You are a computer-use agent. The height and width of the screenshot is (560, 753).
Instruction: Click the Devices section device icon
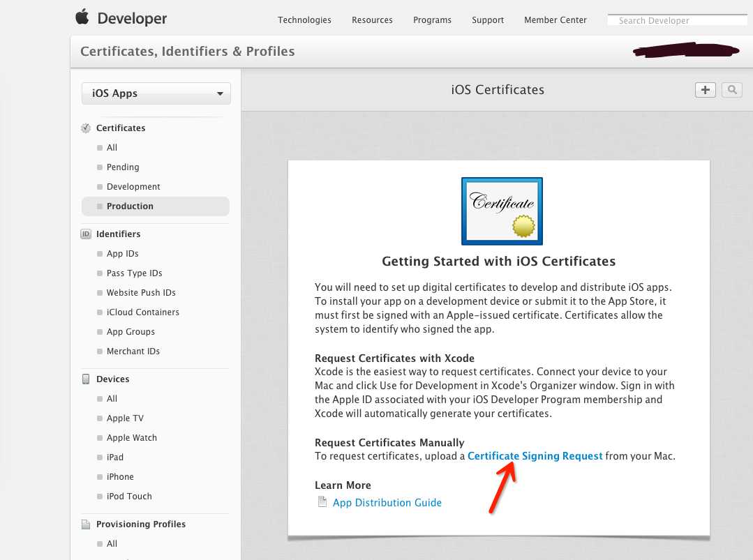[x=85, y=379]
